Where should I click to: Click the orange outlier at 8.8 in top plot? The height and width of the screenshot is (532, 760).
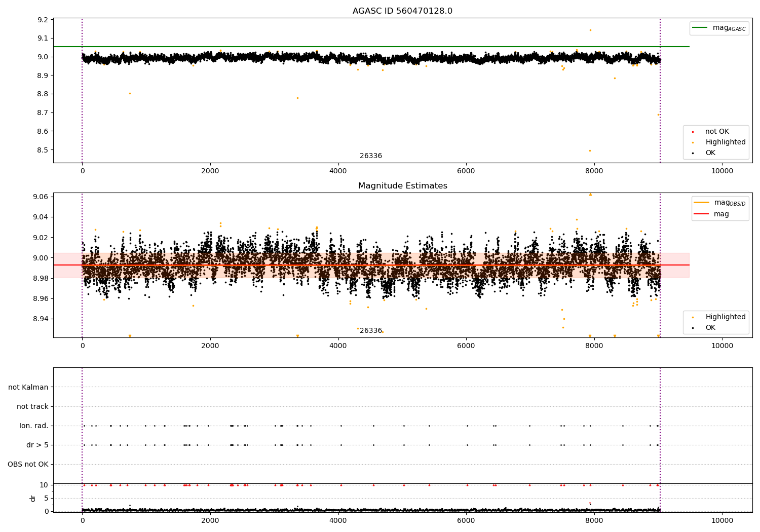[130, 93]
